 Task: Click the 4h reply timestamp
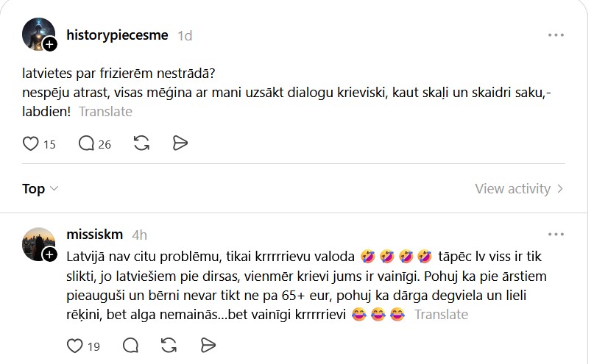pos(139,235)
